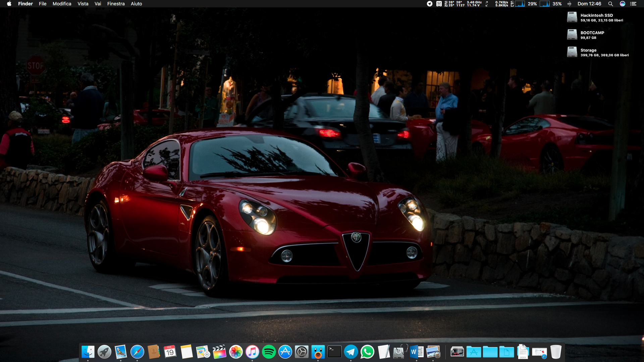The width and height of the screenshot is (644, 362).
Task: Open the Photos app in dock
Action: point(236,352)
